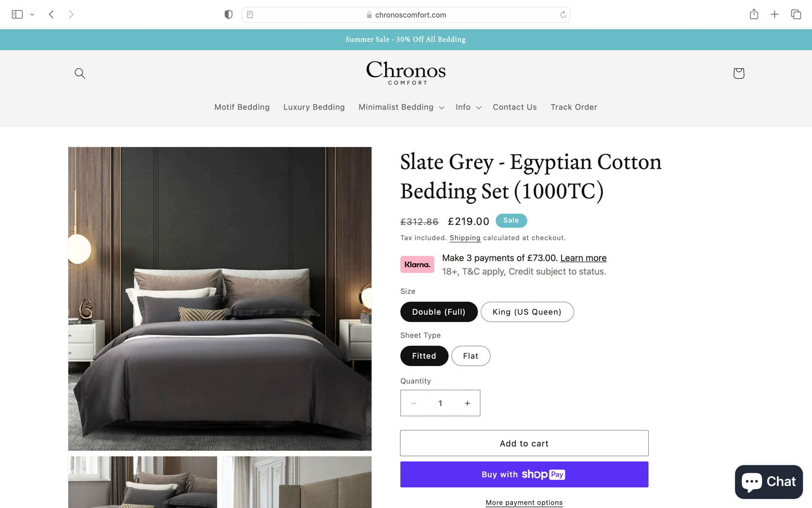
Task: Open the shopping cart icon
Action: [738, 73]
